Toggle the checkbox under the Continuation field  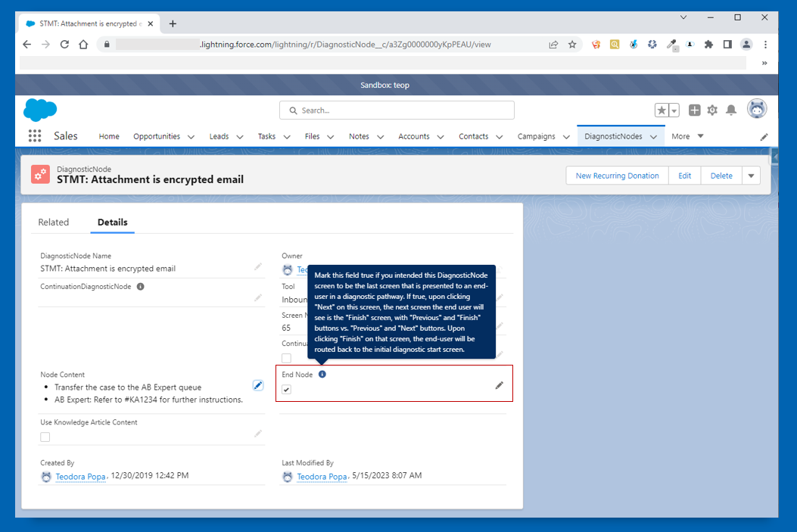pos(286,357)
